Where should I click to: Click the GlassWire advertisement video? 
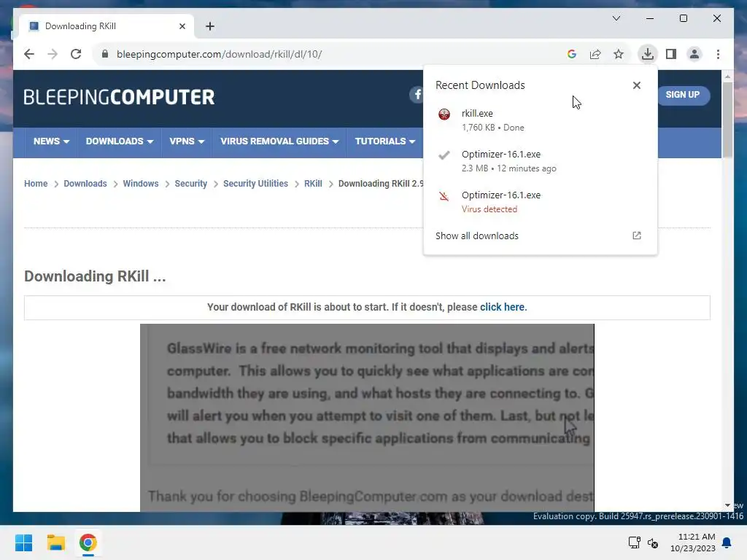(x=367, y=418)
